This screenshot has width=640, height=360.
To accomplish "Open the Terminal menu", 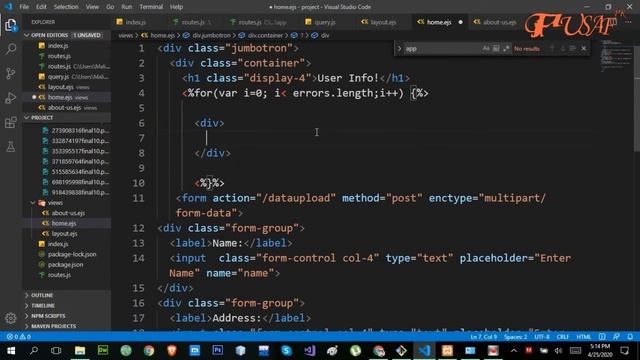I will (x=151, y=7).
